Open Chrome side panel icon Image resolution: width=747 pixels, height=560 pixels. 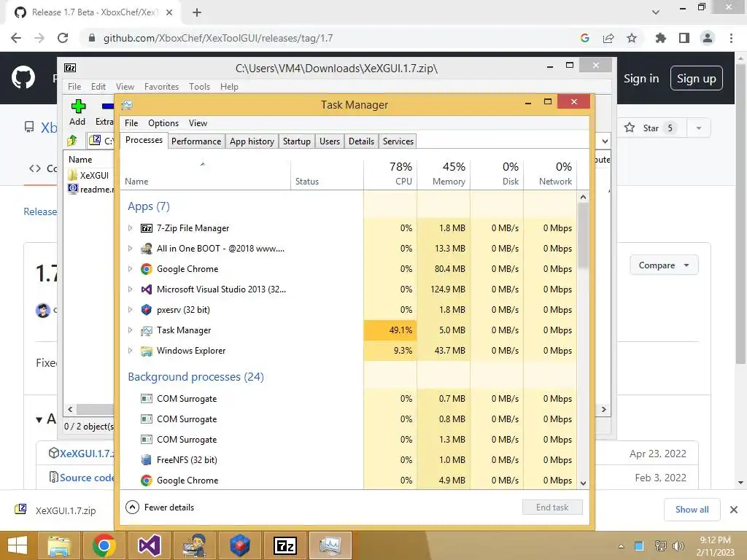pos(684,38)
